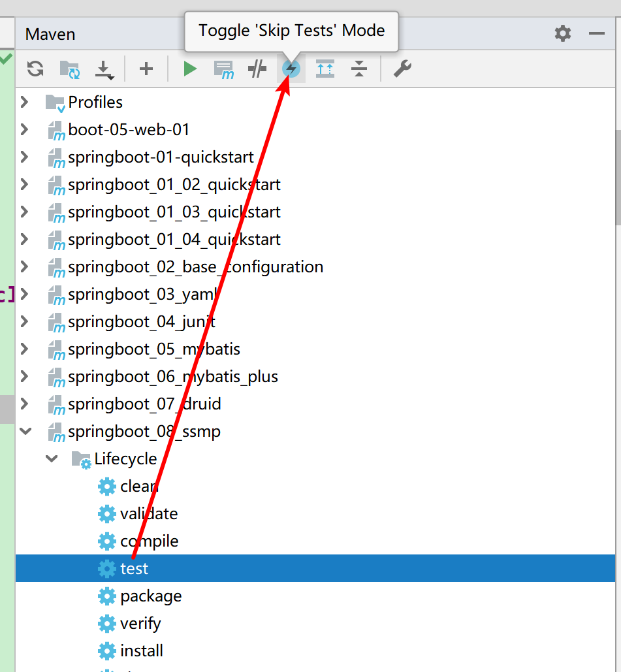Image resolution: width=621 pixels, height=672 pixels.
Task: Click Reload All Maven Projects icon
Action: pyautogui.click(x=35, y=69)
